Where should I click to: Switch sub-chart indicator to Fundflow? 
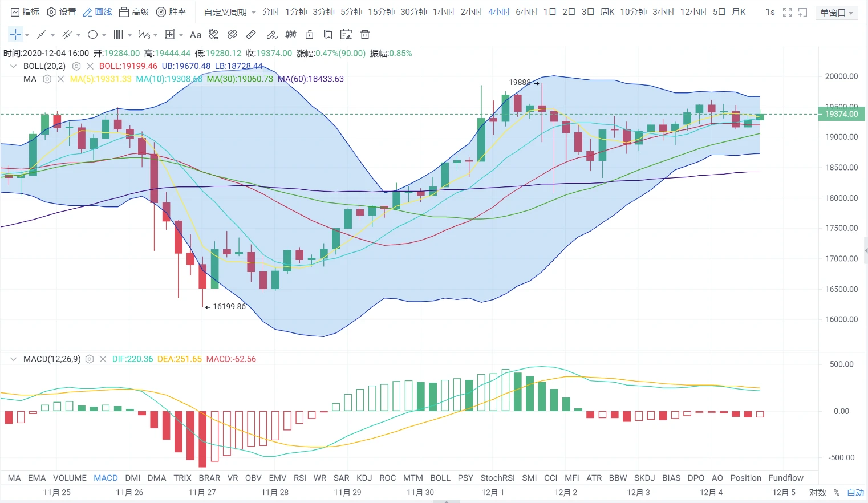click(786, 478)
